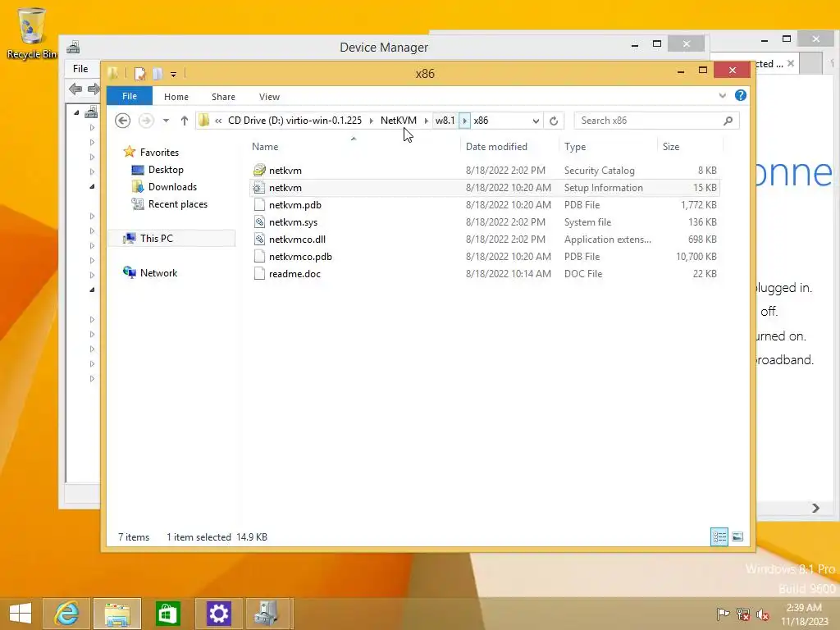Open Recent places in navigation pane
Viewport: 840px width, 630px height.
(178, 203)
